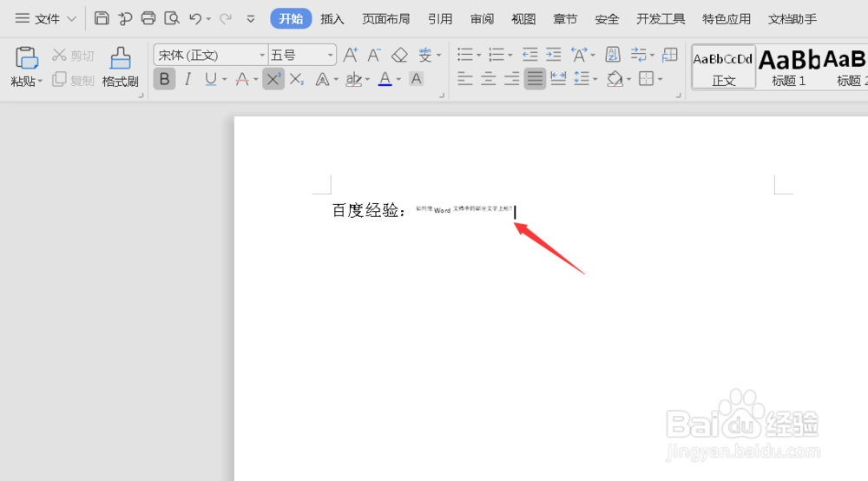
Task: Open Print Preview icon
Action: (172, 18)
